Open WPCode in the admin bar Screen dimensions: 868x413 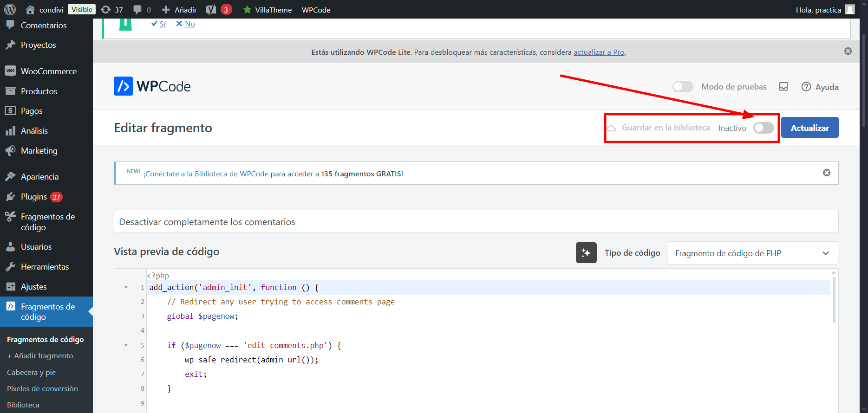coord(316,10)
